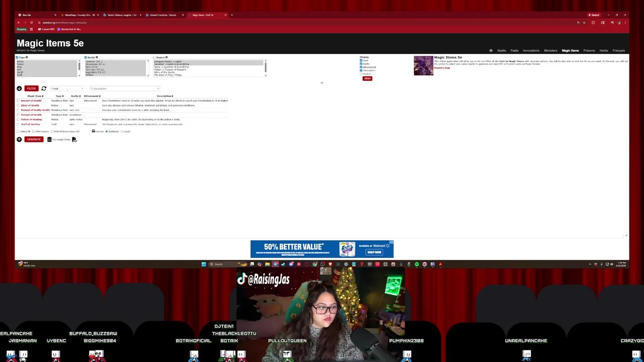
Task: Toggle the Type filter checkbox
Action: 17,57
